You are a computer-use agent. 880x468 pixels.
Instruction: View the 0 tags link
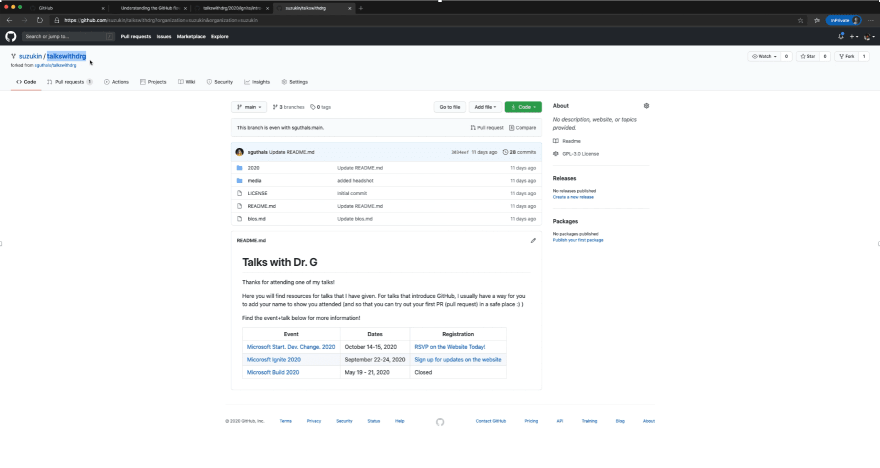click(x=320, y=107)
